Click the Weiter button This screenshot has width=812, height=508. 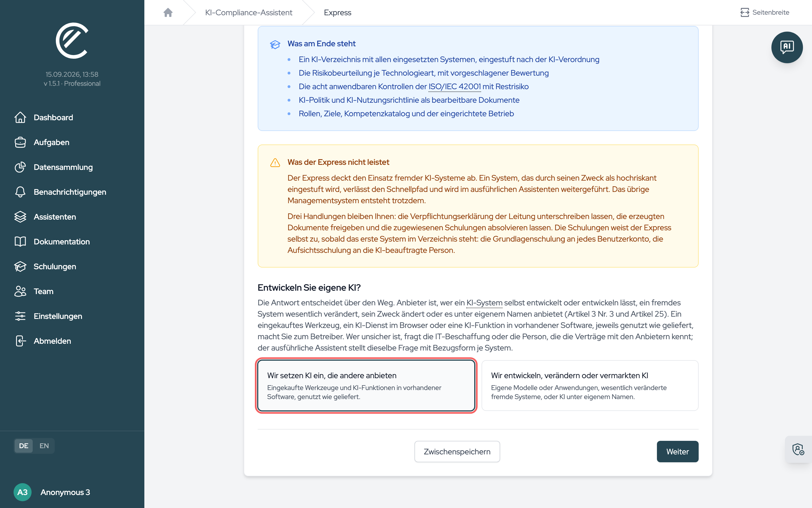678,452
